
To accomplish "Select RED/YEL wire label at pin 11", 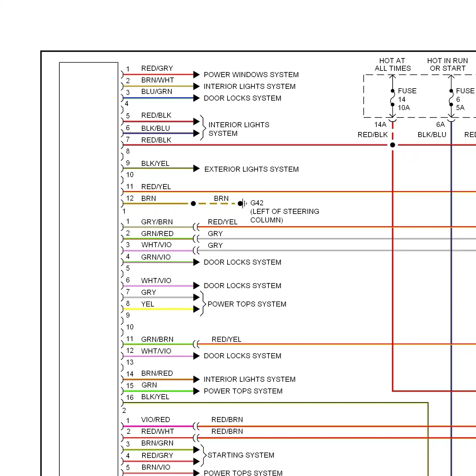I will pos(156,187).
